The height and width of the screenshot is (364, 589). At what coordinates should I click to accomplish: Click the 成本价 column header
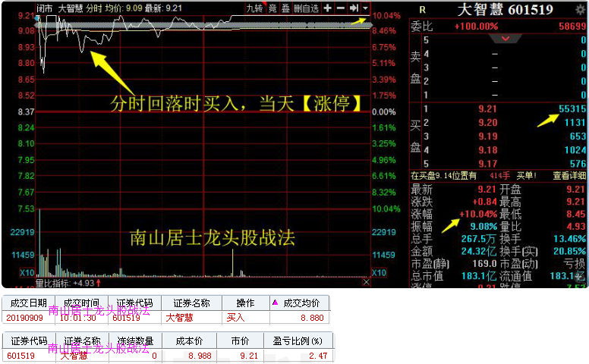(x=189, y=341)
